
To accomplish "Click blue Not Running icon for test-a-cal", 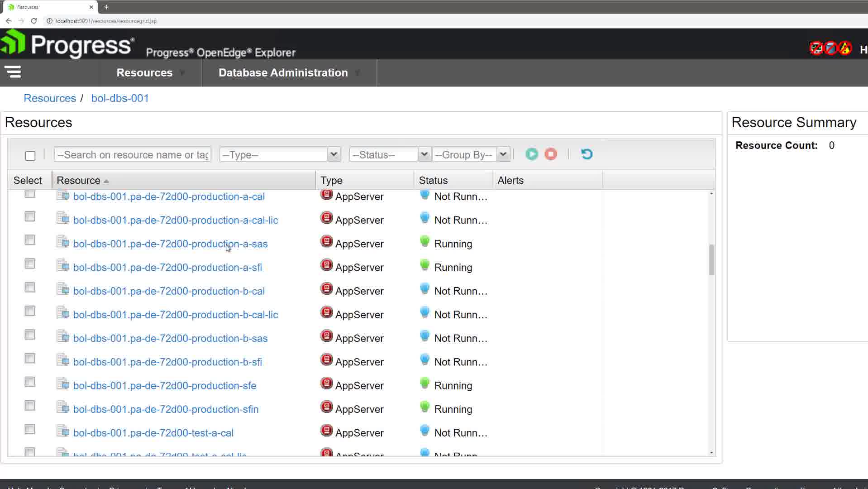I will coord(424,431).
